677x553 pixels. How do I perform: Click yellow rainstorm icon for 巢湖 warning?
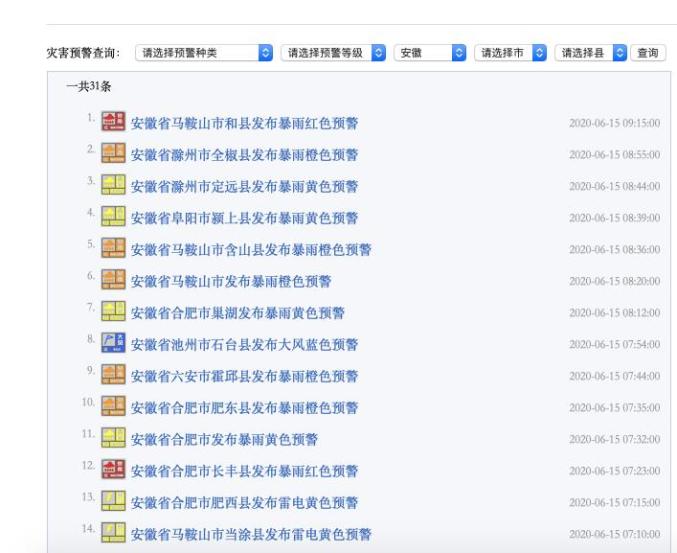[113, 311]
